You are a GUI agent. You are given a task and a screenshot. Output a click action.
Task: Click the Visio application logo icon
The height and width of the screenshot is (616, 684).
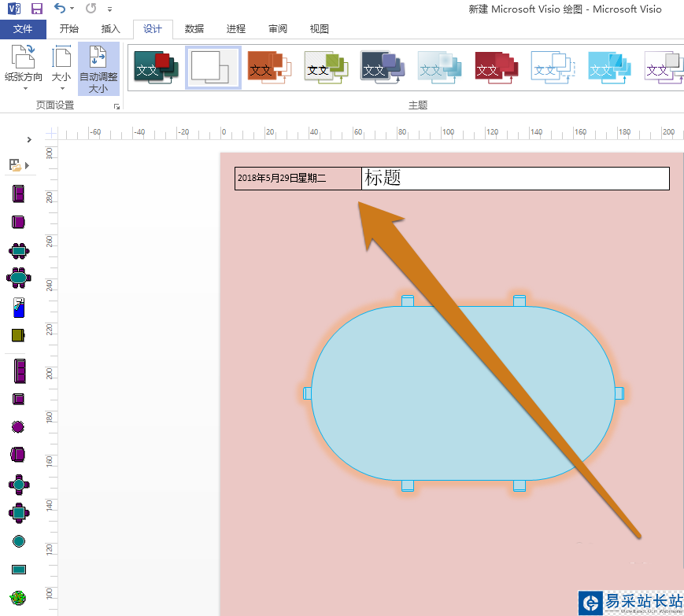tap(14, 9)
